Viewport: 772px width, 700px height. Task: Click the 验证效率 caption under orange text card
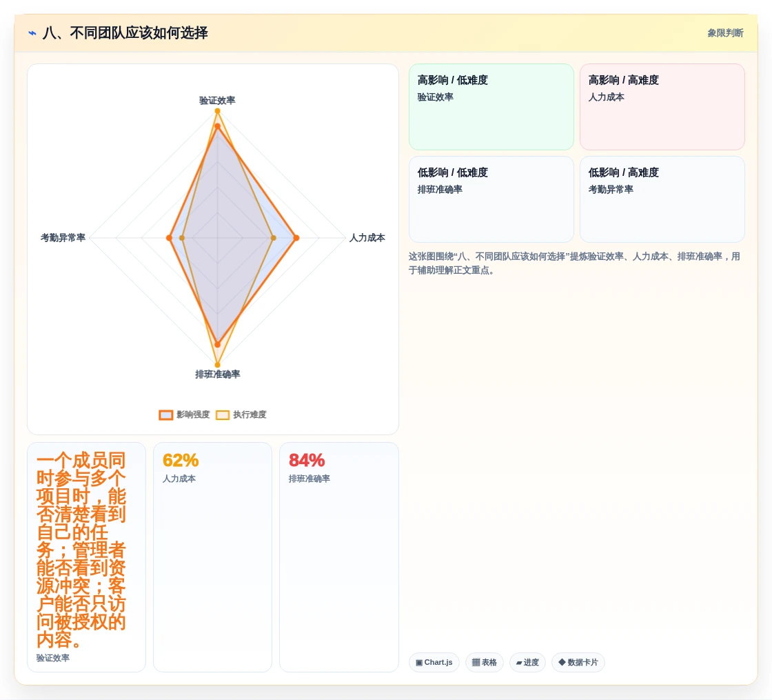click(52, 658)
